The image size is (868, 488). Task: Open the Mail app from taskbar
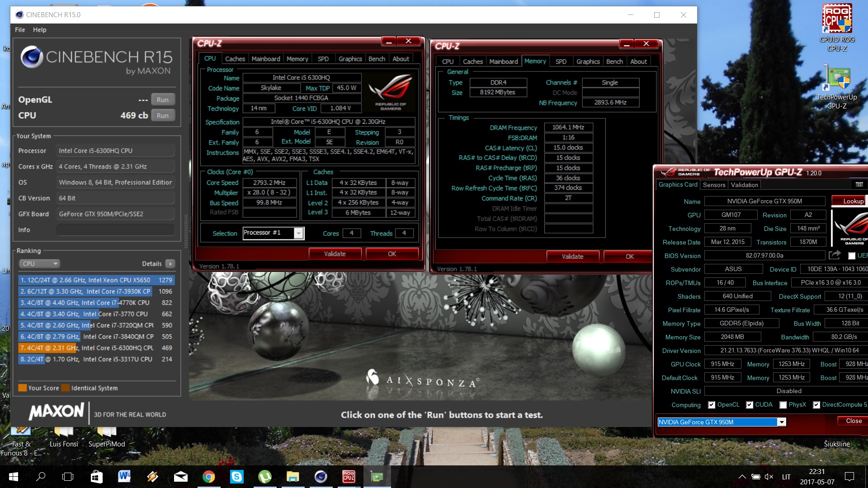point(180,477)
